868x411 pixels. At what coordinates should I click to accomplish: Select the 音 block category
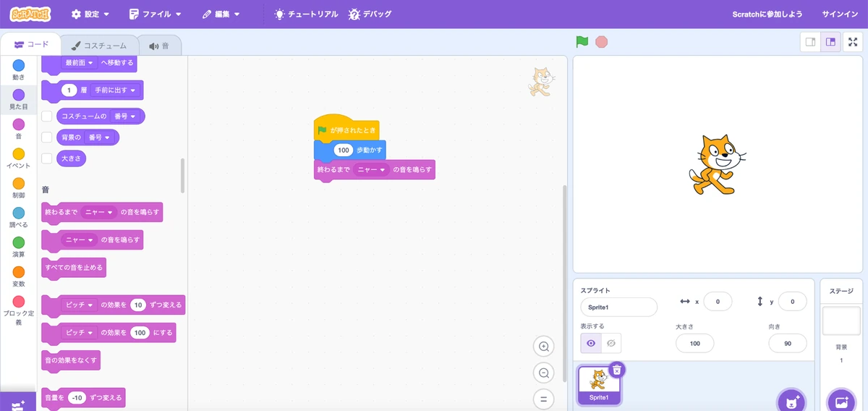pos(19,129)
